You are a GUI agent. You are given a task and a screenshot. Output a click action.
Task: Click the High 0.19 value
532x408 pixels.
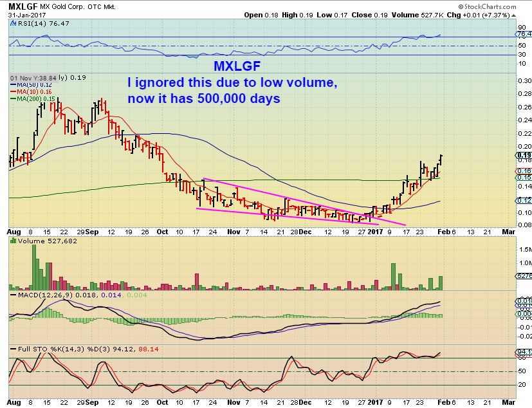pos(297,15)
